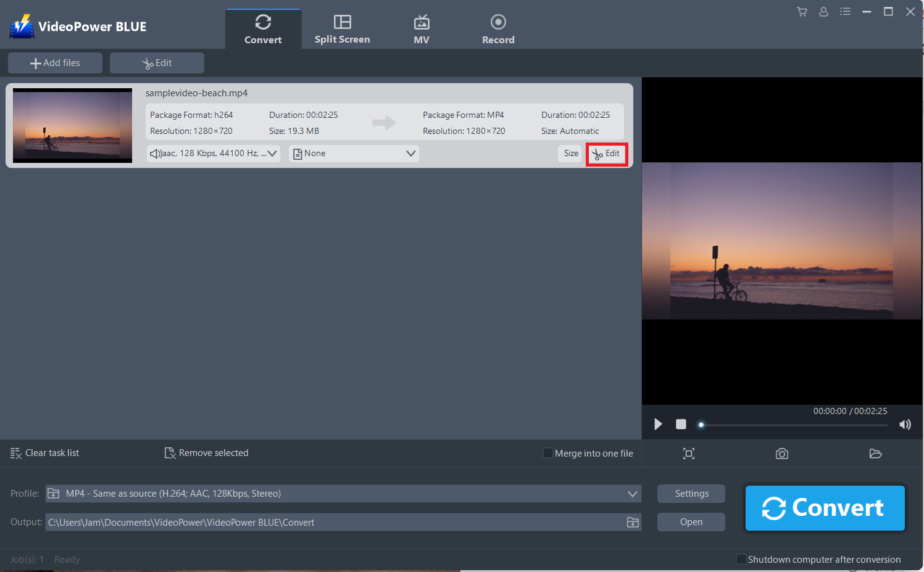The image size is (924, 572).
Task: Enable Merge into one file
Action: click(547, 452)
